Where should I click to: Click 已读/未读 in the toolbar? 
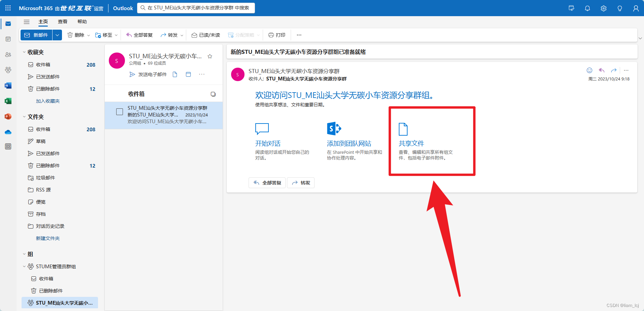click(206, 35)
